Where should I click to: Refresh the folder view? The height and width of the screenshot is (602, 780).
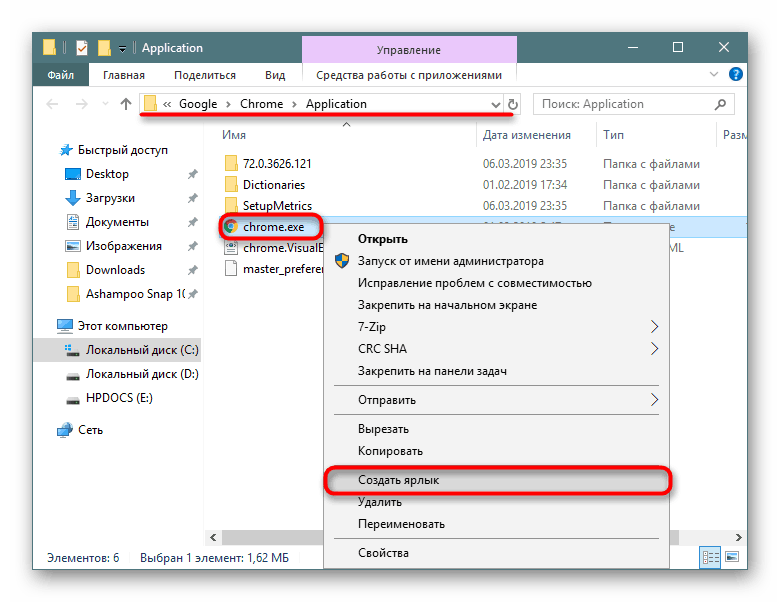click(513, 104)
